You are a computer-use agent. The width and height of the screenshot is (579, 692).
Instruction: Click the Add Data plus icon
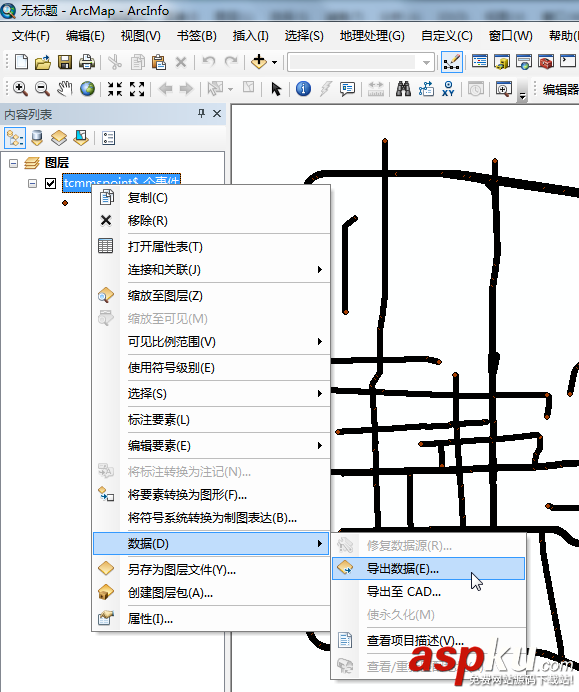tap(259, 62)
